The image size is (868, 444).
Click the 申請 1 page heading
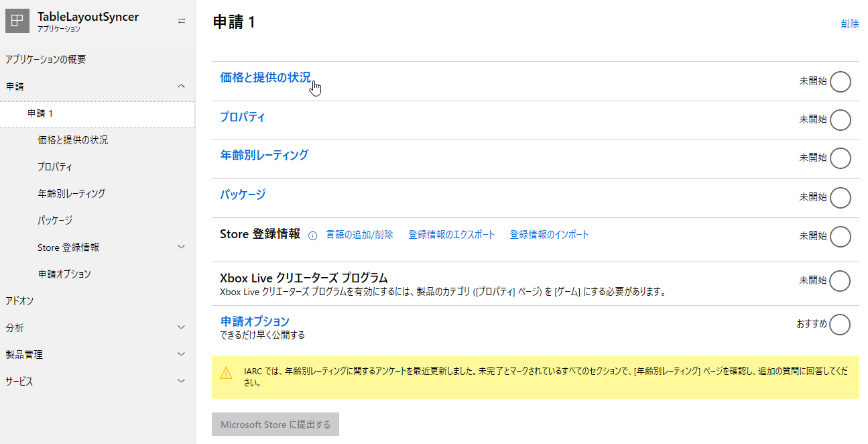(x=234, y=22)
